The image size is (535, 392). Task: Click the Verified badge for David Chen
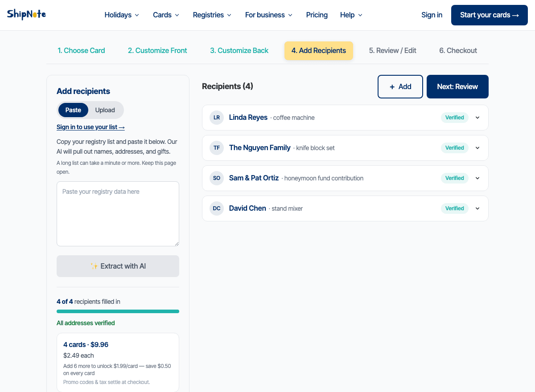(455, 208)
